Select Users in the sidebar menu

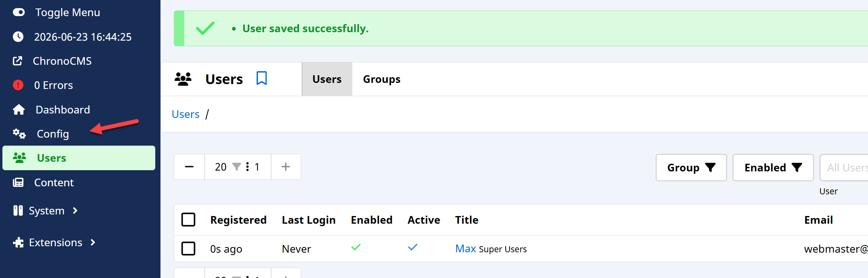click(x=79, y=158)
